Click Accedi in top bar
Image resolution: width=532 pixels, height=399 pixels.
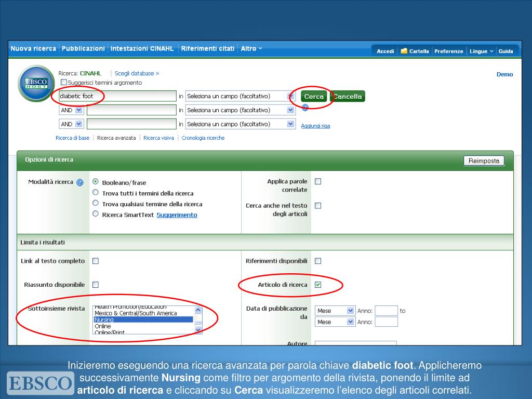pos(385,51)
